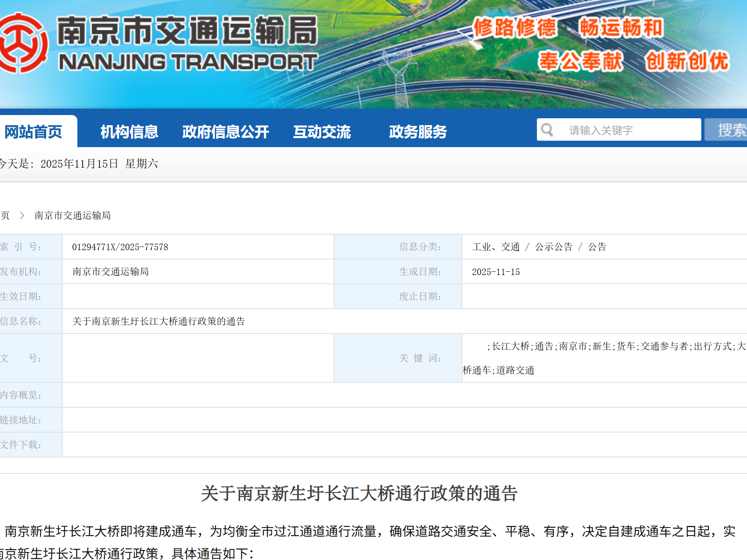This screenshot has height=560, width=747.
Task: Click the NANJING TRANSPORT header text
Action: coord(188,62)
